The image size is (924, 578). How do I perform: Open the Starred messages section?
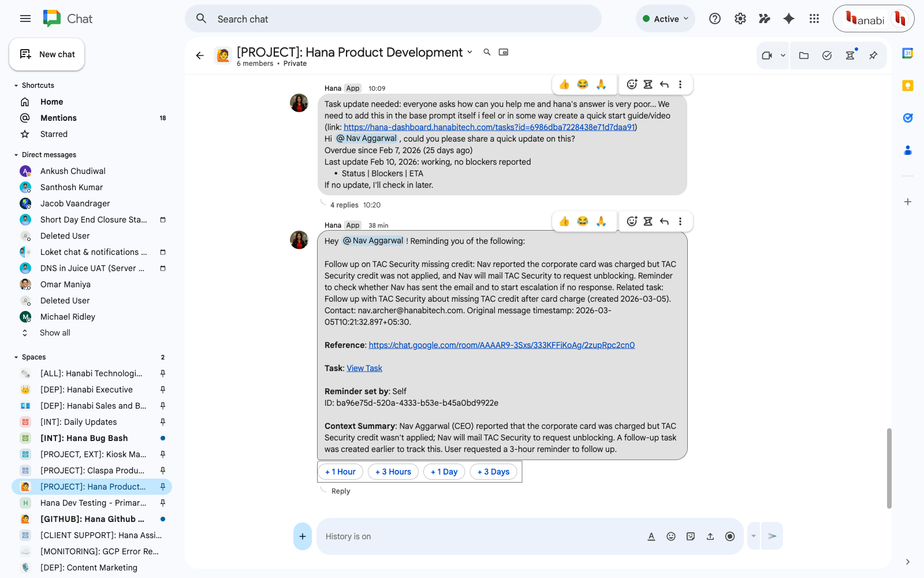54,134
